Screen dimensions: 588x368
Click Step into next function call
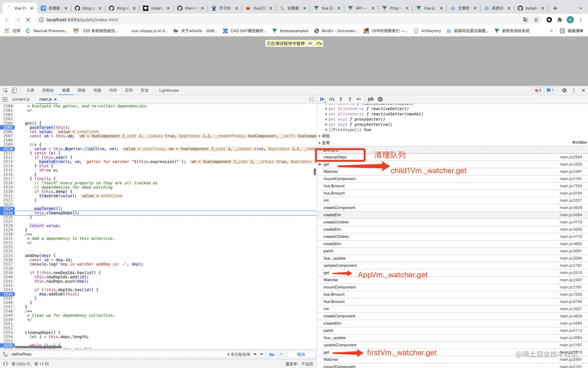click(x=341, y=99)
